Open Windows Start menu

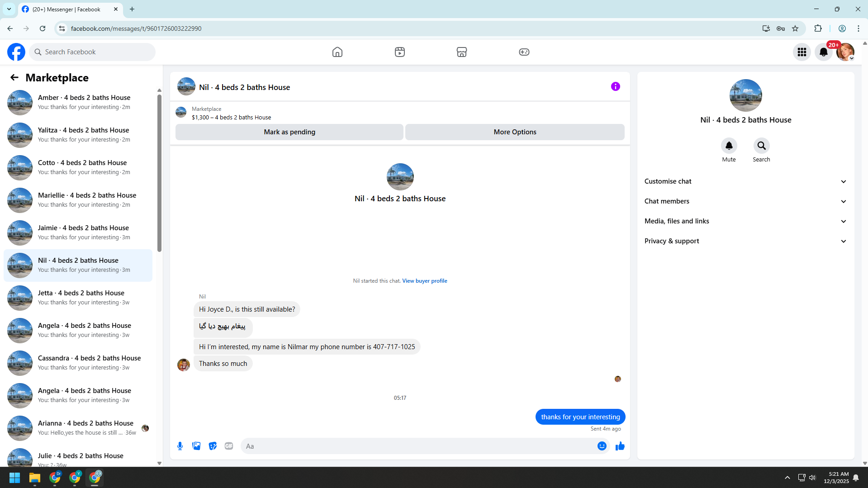14,478
